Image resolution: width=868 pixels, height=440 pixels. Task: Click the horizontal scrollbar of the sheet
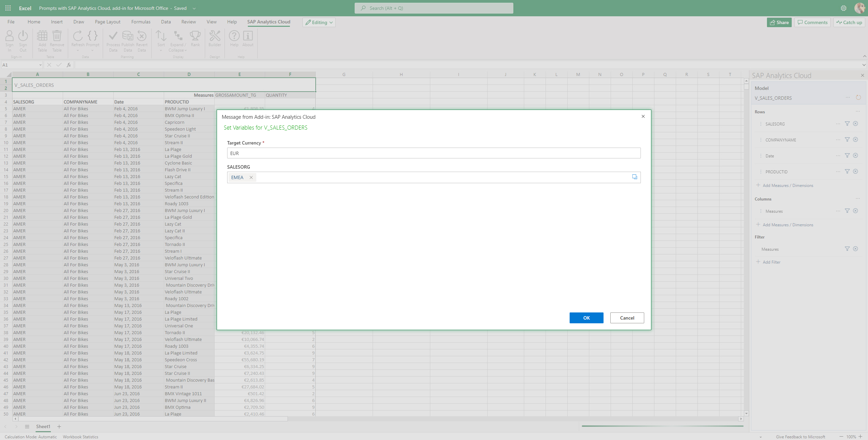[153, 419]
